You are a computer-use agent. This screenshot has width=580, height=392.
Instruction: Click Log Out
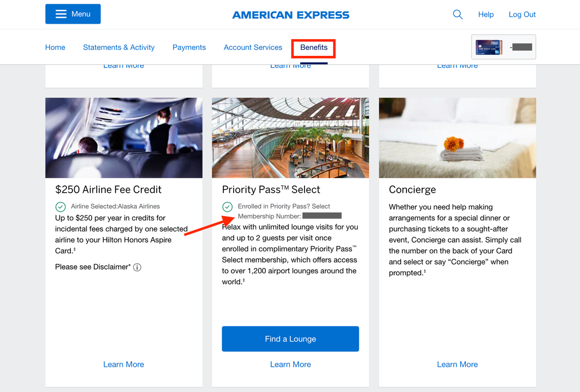click(x=522, y=14)
